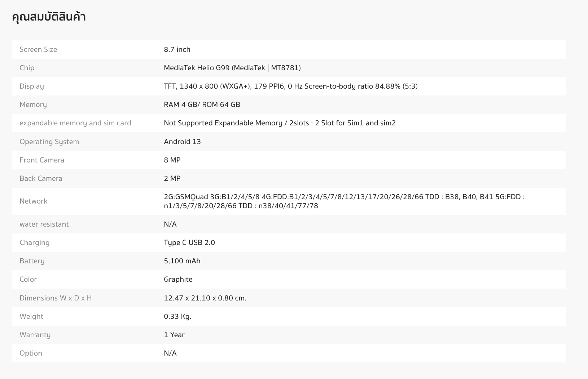
Task: Click the Front Camera label
Action: [42, 160]
